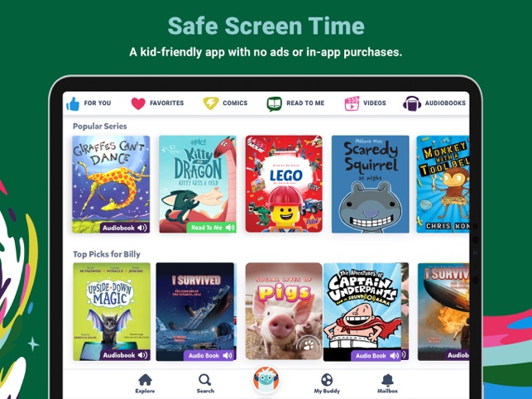Select the LEGO book cover
The width and height of the screenshot is (532, 399).
point(284,185)
